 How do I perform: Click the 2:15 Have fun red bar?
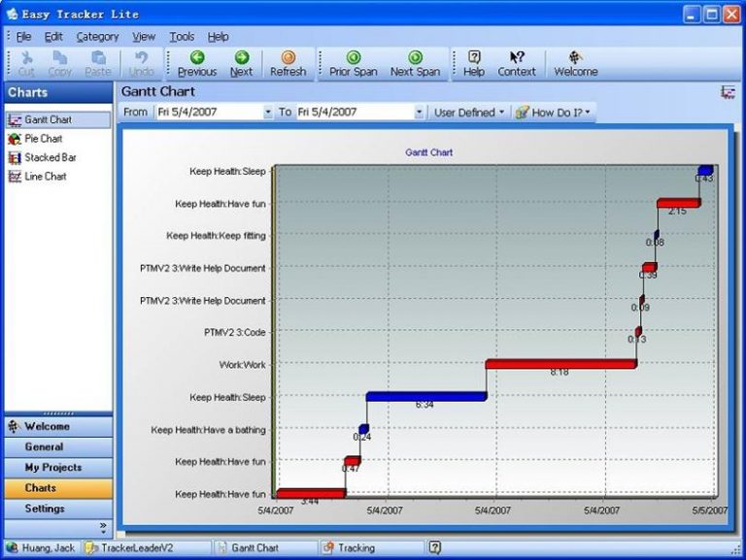pos(679,203)
